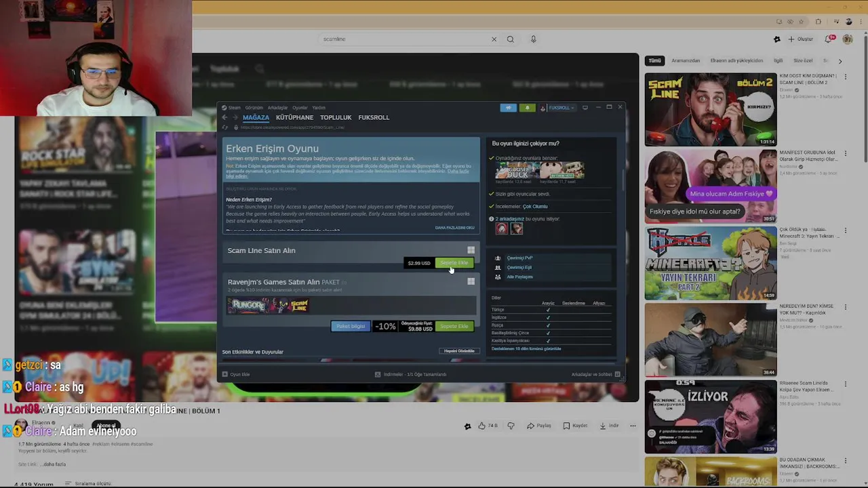Open Steam announcements megaphone icon
This screenshot has width=868, height=488.
pos(509,108)
